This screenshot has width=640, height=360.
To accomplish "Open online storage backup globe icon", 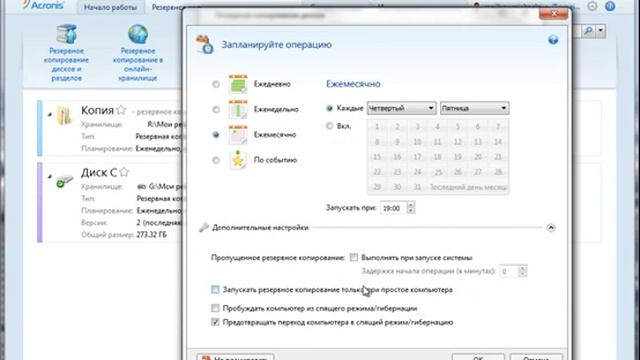I will pyautogui.click(x=138, y=34).
